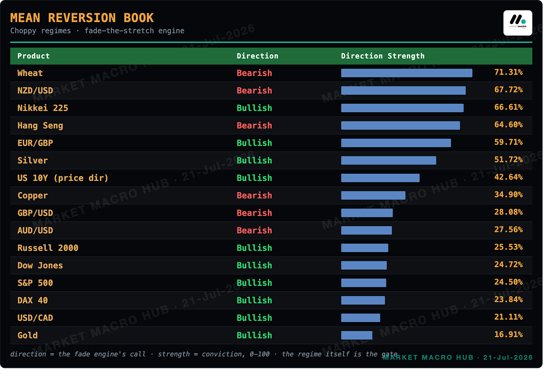The image size is (545, 392).
Task: Select the Gold product name
Action: coord(28,335)
